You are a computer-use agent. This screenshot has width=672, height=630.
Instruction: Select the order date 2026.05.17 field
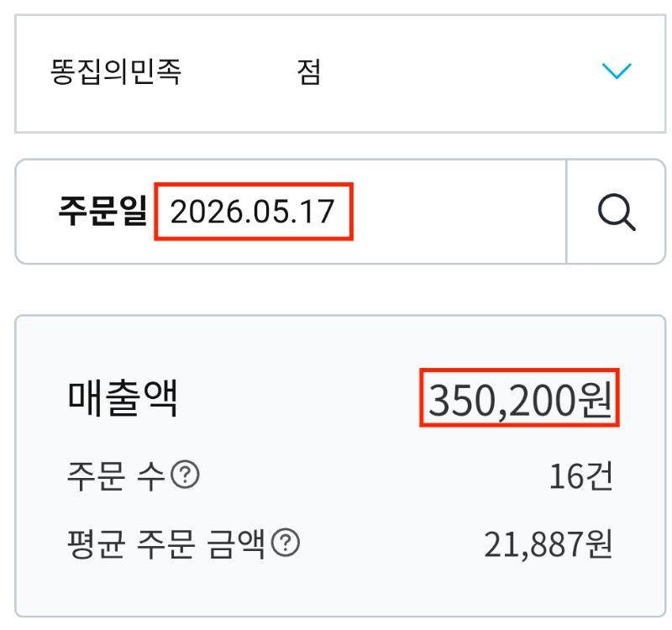[x=254, y=212]
